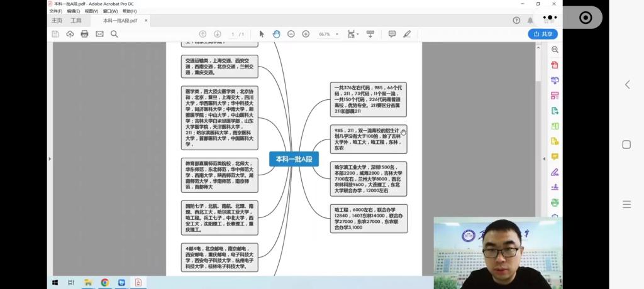Switch to the 工具 tab

point(76,21)
